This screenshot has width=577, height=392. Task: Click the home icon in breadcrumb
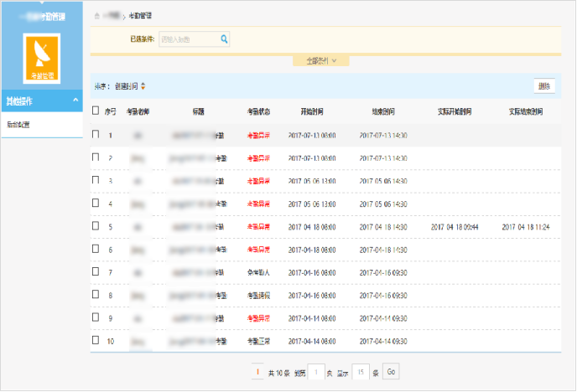click(97, 16)
